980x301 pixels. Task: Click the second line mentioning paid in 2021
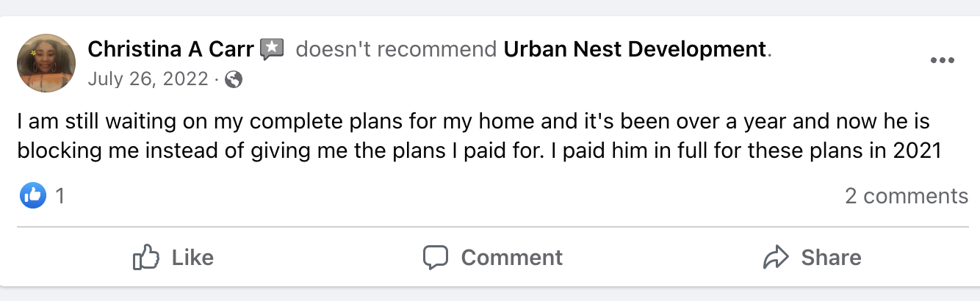(479, 150)
